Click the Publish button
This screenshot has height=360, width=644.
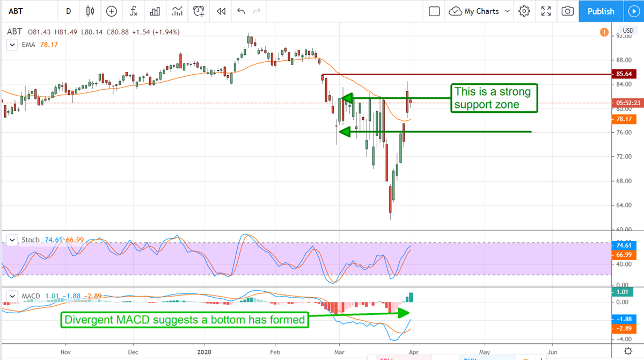pyautogui.click(x=601, y=11)
